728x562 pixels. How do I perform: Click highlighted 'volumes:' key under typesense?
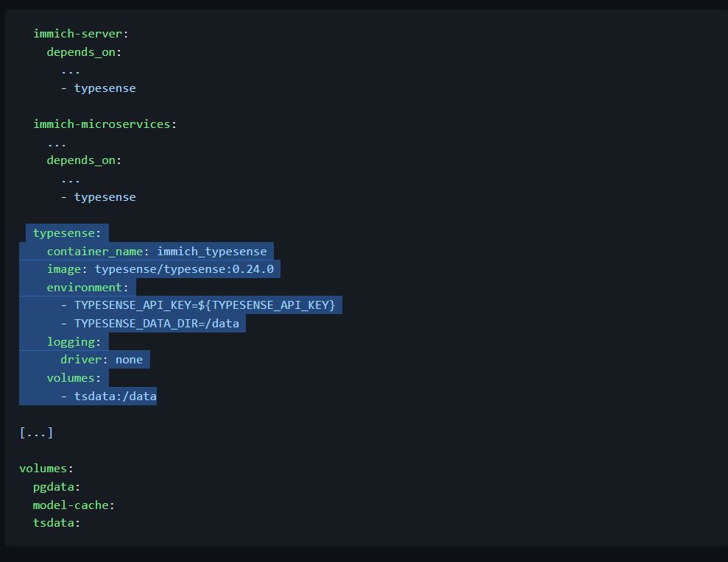click(x=74, y=378)
